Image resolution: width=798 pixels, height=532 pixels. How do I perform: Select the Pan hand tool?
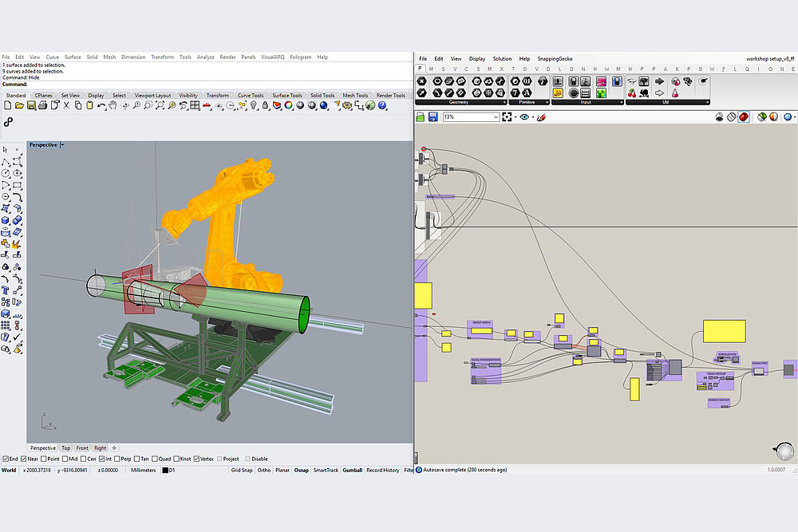[113, 105]
